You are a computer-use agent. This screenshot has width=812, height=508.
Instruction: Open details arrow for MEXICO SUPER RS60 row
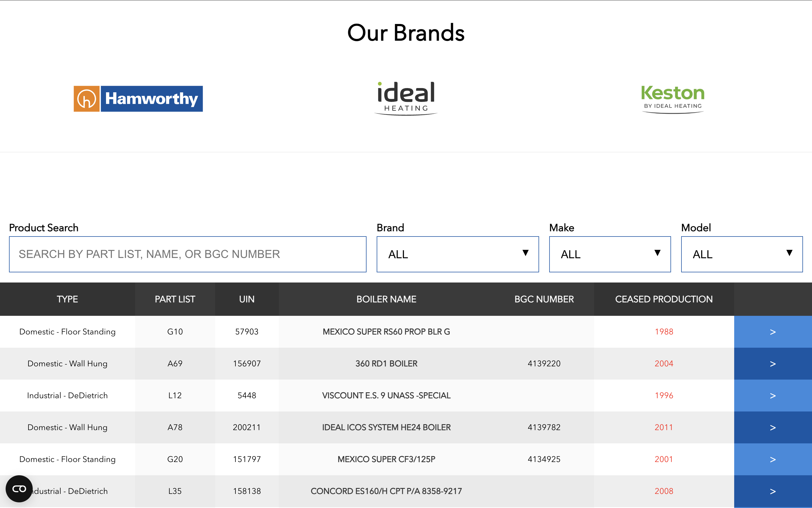pyautogui.click(x=773, y=332)
